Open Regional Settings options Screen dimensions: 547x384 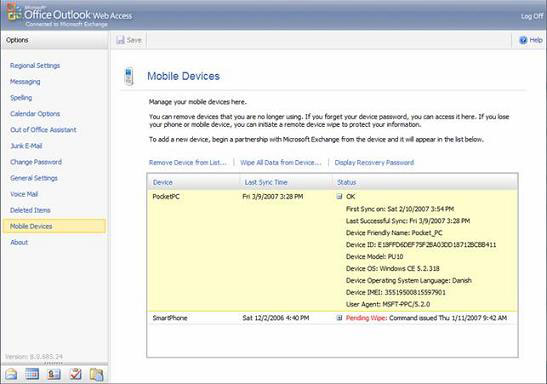pyautogui.click(x=35, y=66)
